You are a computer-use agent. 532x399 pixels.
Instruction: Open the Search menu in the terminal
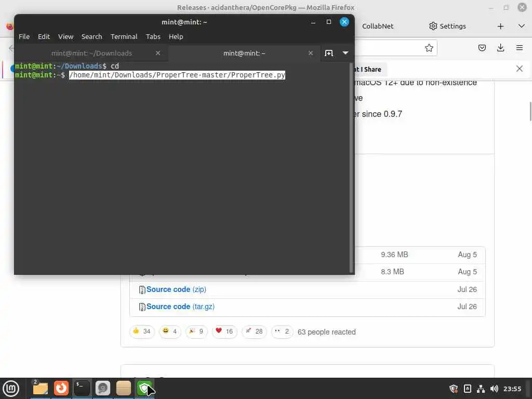pyautogui.click(x=91, y=37)
